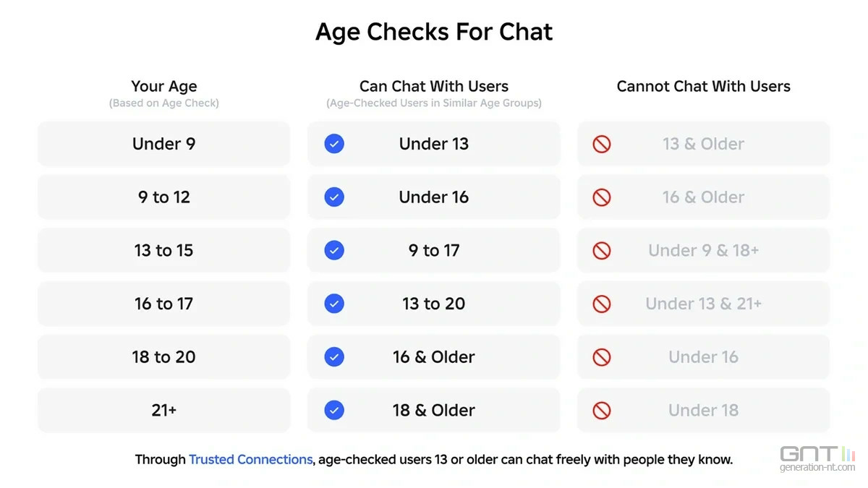
Task: Select the 18 to 20 age cell
Action: click(164, 357)
